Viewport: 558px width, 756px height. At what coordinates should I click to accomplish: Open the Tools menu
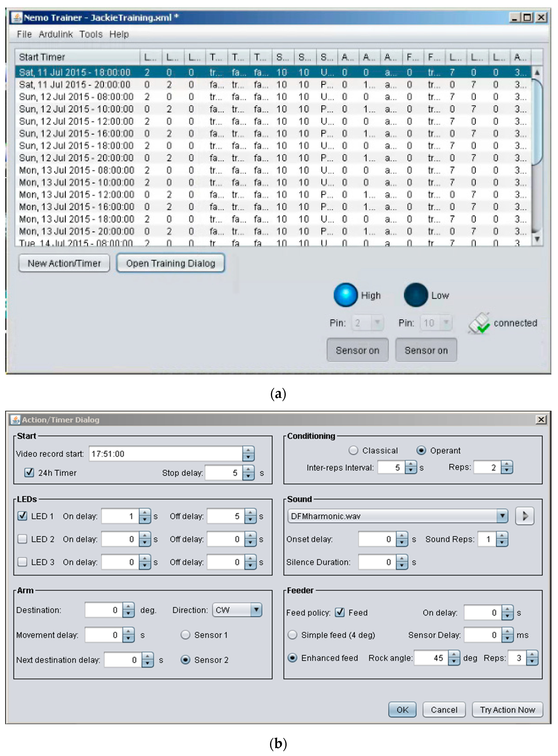coord(91,35)
